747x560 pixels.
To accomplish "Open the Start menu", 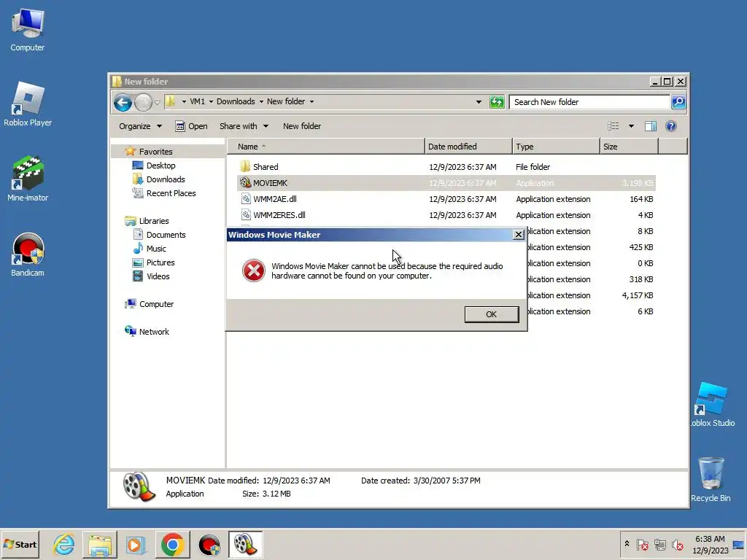I will (x=20, y=544).
